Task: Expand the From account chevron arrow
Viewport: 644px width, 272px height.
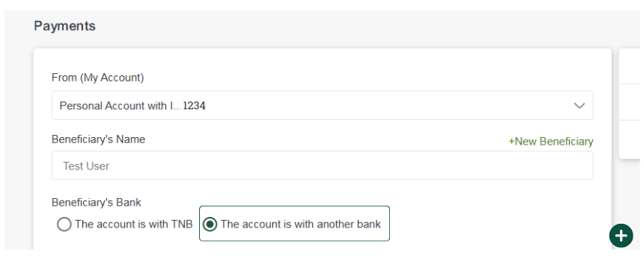Action: 579,105
